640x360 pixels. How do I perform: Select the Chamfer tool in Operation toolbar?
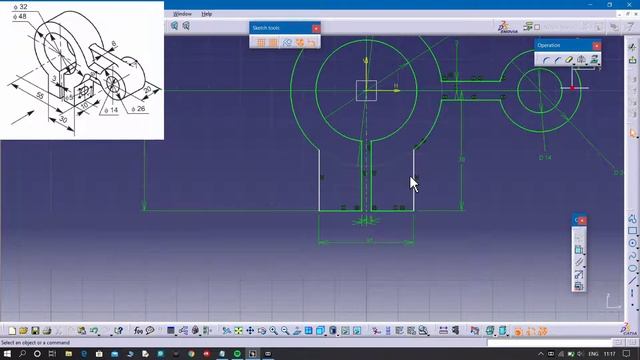click(558, 60)
